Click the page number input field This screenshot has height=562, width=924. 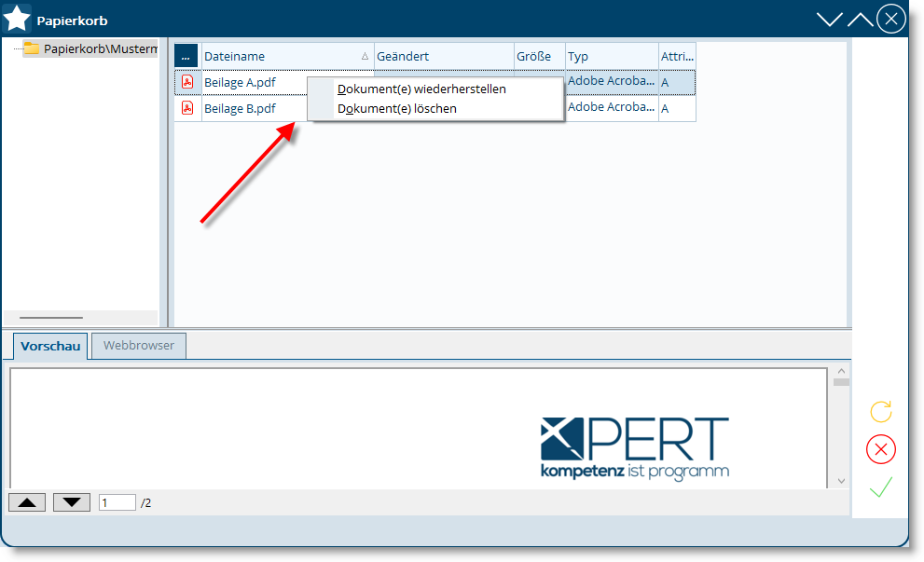[x=117, y=502]
